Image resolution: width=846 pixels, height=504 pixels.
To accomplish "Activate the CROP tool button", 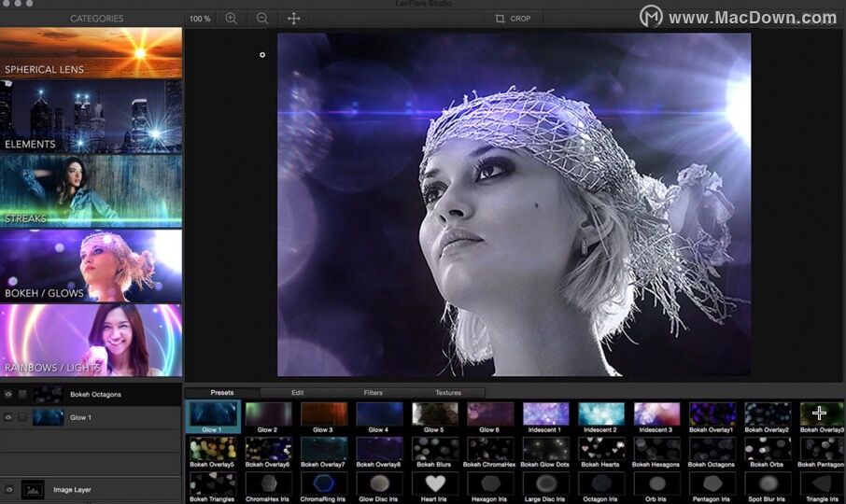I will pos(513,19).
